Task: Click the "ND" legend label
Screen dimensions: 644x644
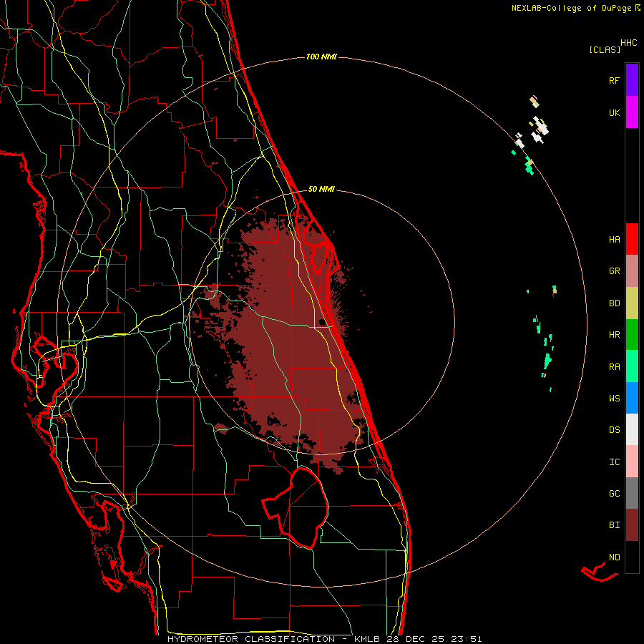Action: click(614, 557)
